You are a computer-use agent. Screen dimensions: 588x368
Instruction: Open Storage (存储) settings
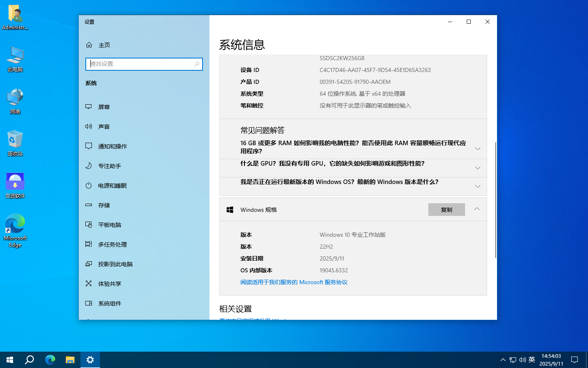[104, 205]
